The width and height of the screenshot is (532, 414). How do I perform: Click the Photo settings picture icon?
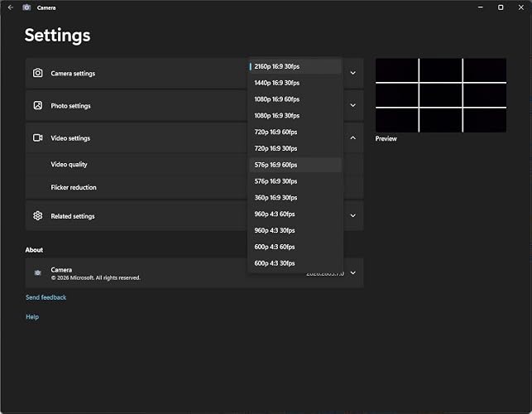38,105
